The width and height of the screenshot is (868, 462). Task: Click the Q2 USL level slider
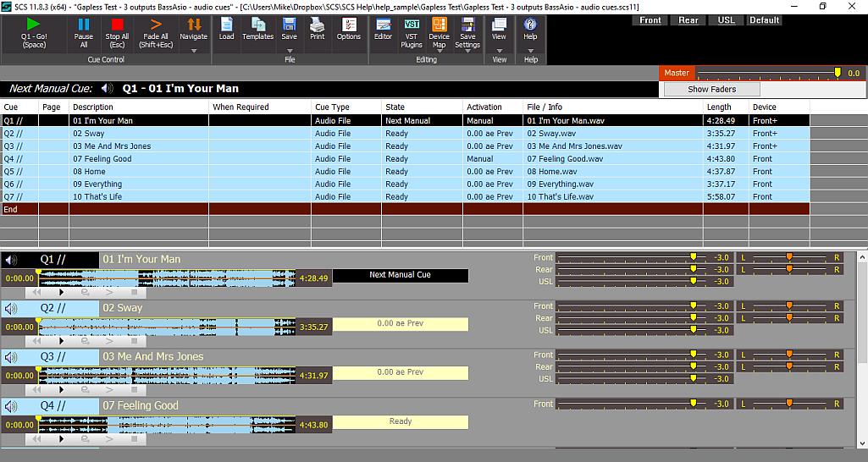pyautogui.click(x=631, y=330)
